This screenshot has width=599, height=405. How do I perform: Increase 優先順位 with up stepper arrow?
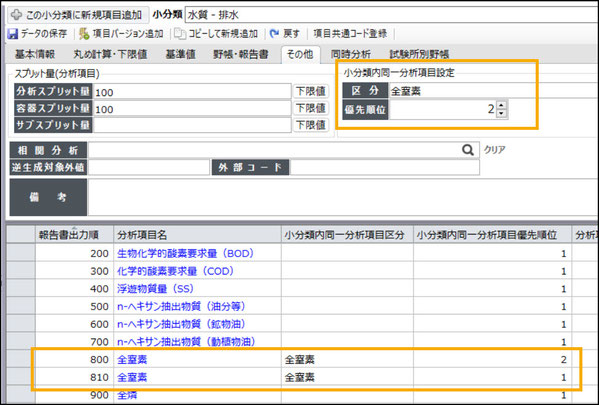[x=502, y=105]
